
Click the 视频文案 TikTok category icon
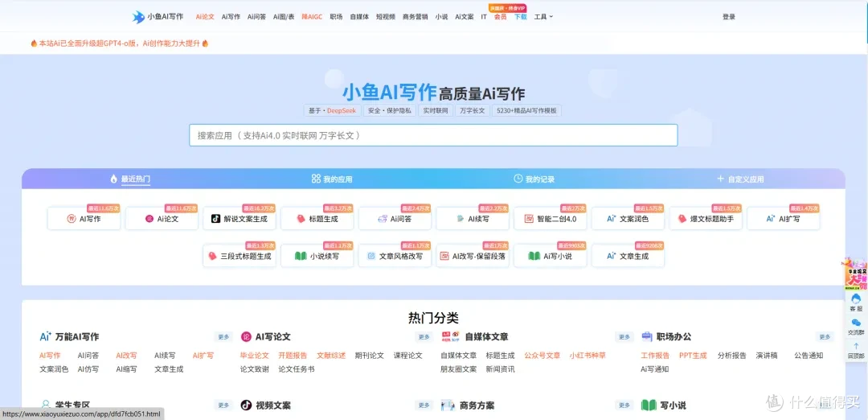[x=246, y=405]
